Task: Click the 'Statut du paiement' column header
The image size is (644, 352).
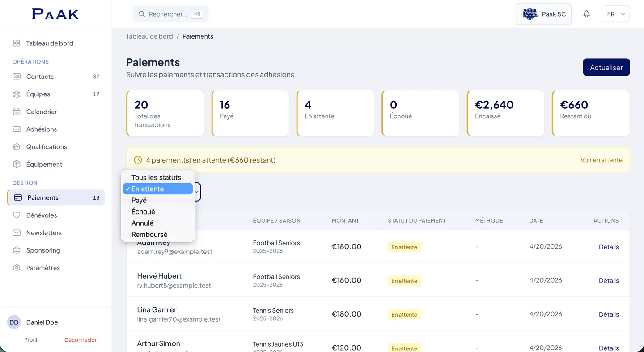Action: 417,221
